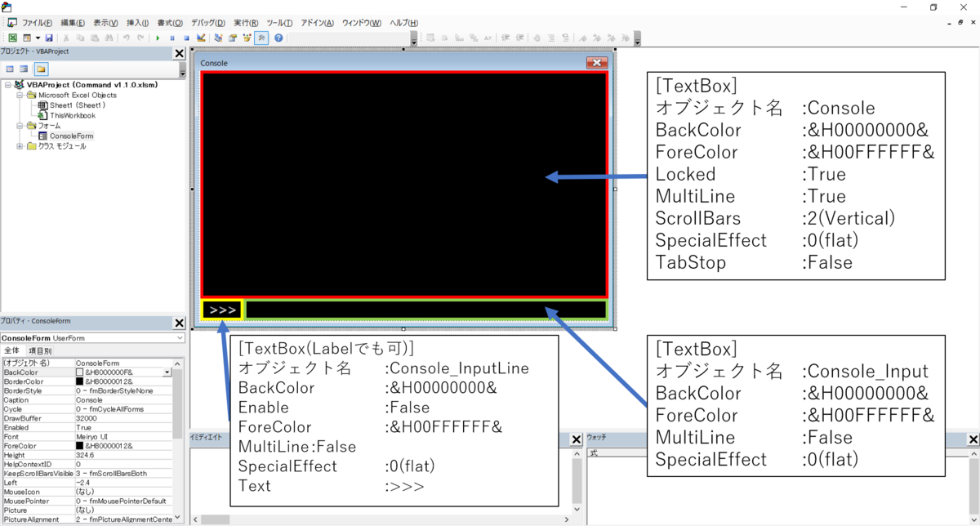Close the プロパティ - ConsoleForm panel
Screen dimensions: 980x526
pyautogui.click(x=180, y=323)
